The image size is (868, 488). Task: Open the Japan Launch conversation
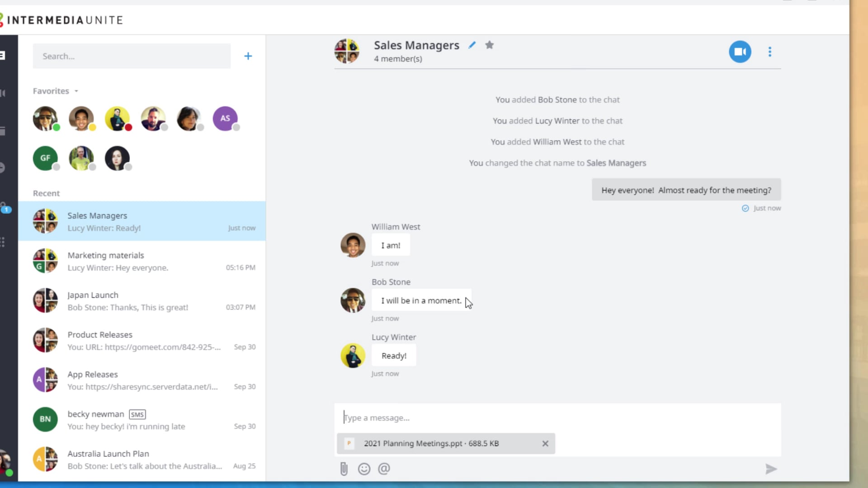click(x=142, y=301)
